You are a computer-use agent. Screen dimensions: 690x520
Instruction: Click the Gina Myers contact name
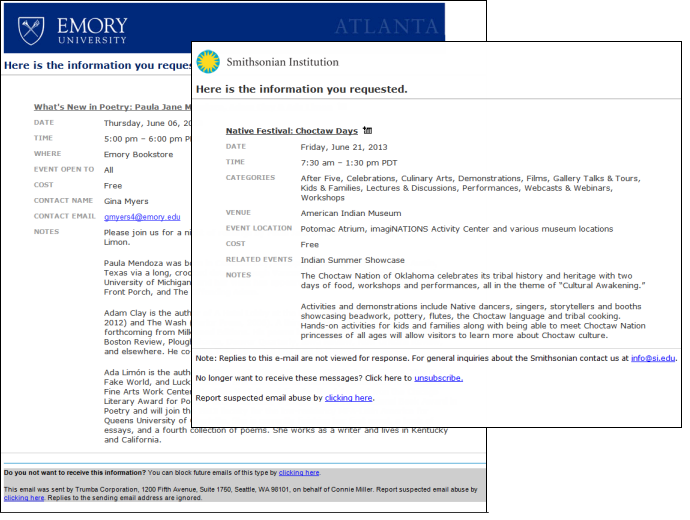coord(126,201)
